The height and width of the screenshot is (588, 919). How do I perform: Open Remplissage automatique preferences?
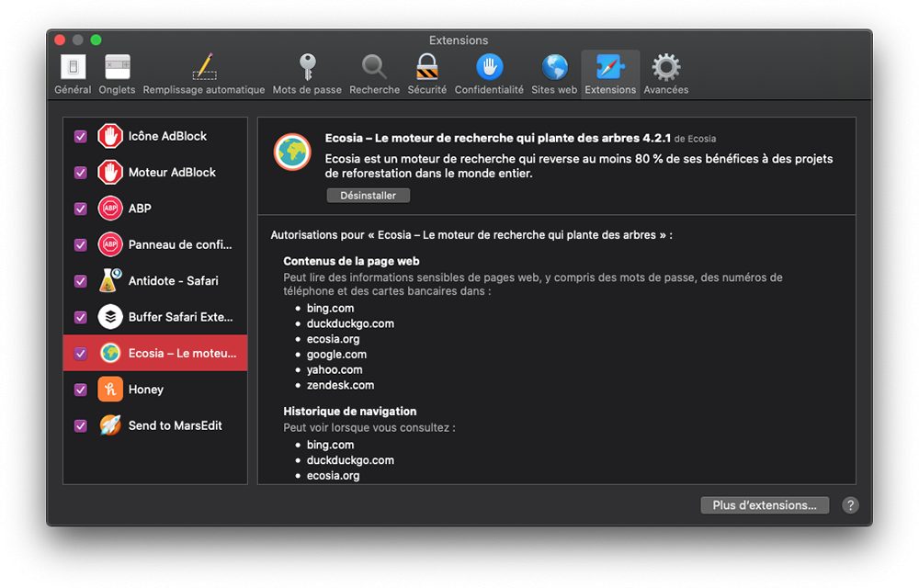[x=204, y=73]
